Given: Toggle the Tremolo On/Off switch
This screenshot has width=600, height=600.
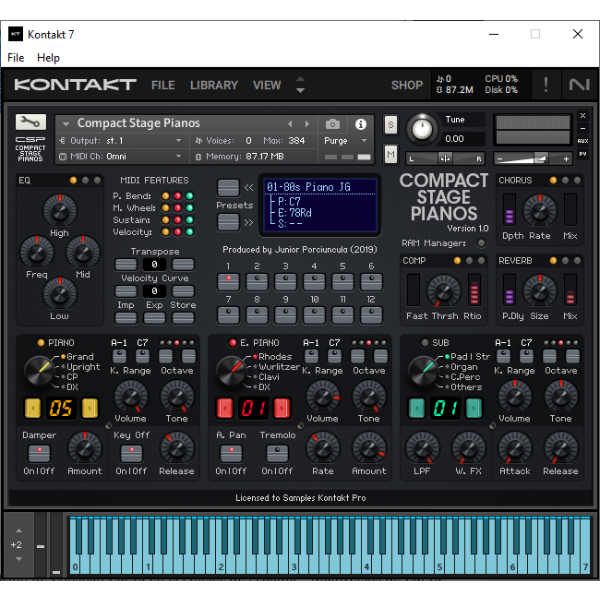Looking at the screenshot, I should click(x=277, y=453).
